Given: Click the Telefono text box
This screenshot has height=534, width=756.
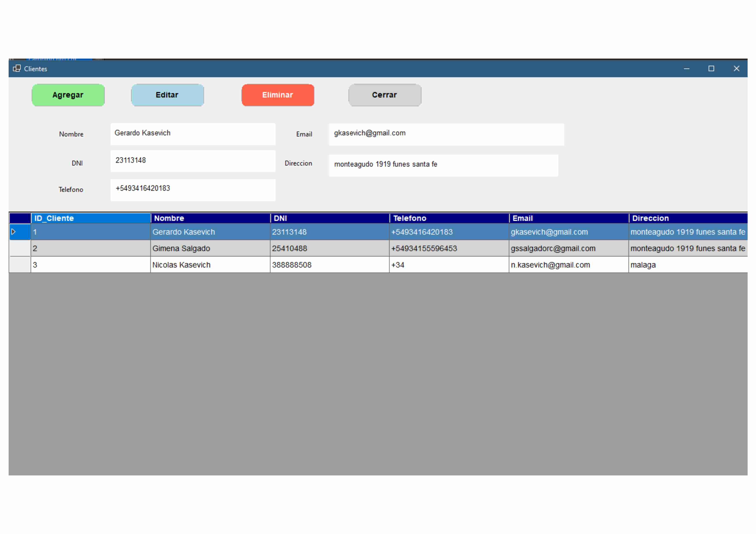Looking at the screenshot, I should (x=193, y=189).
